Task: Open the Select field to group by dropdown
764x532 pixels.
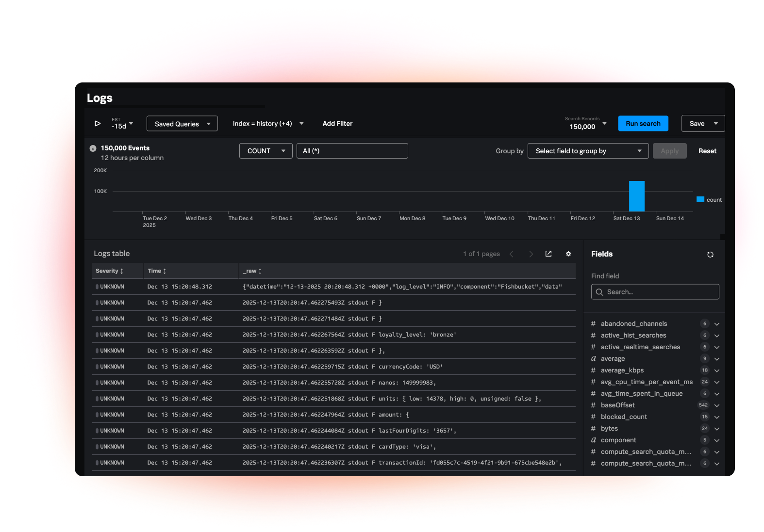Action: [588, 151]
